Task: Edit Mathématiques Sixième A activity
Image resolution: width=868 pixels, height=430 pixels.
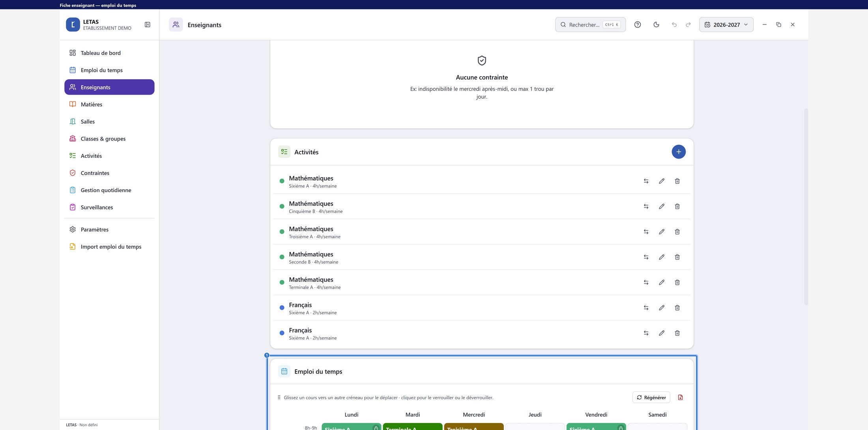Action: pyautogui.click(x=662, y=181)
